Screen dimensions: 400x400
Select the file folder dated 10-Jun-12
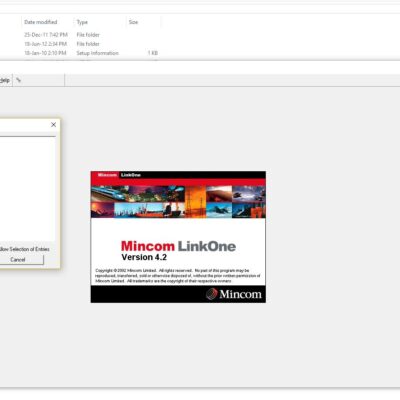point(80,44)
